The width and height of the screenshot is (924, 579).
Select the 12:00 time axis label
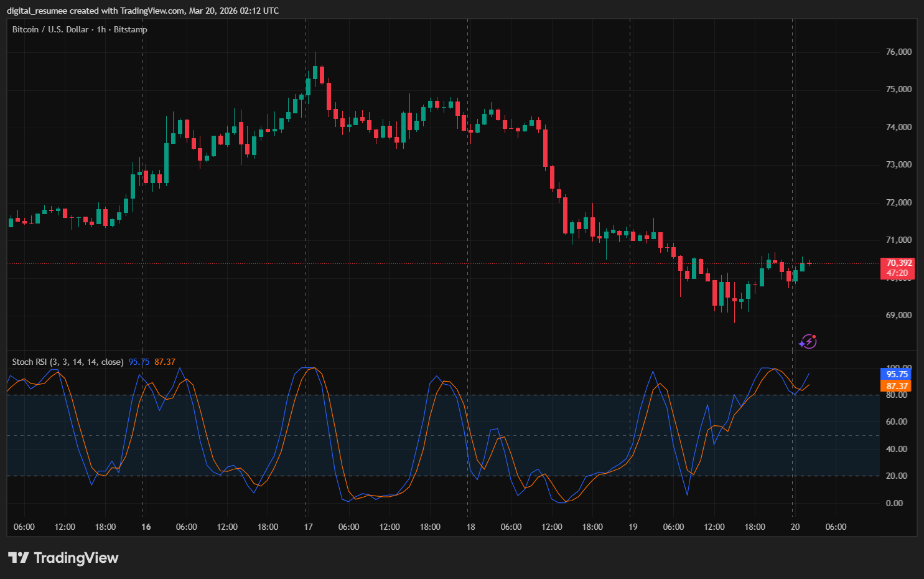pyautogui.click(x=65, y=527)
